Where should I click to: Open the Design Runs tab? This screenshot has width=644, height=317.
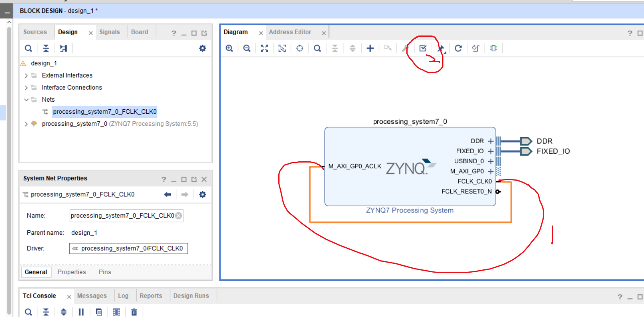pyautogui.click(x=191, y=296)
